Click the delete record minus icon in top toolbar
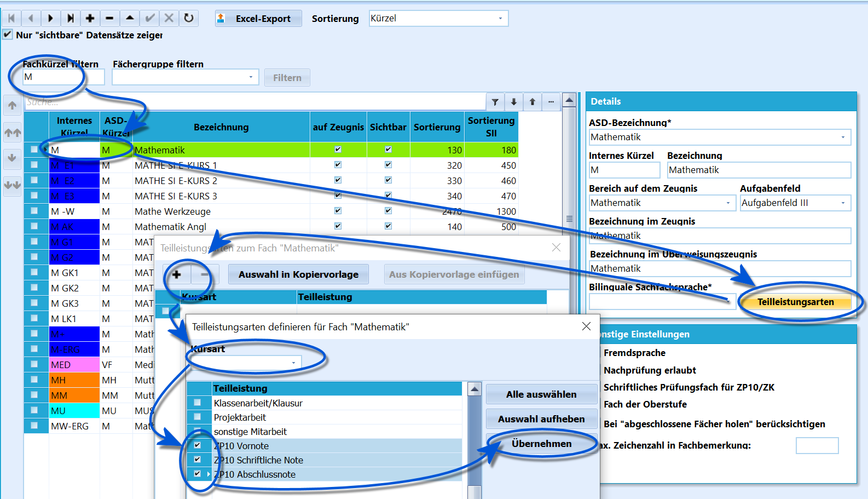This screenshot has width=868, height=499. pyautogui.click(x=109, y=18)
